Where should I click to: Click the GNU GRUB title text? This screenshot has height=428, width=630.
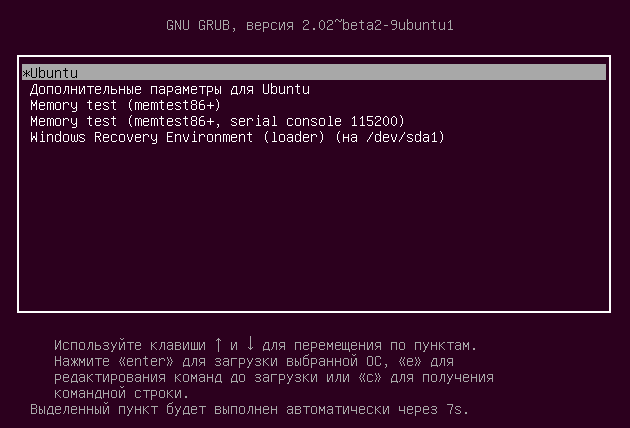tap(198, 25)
